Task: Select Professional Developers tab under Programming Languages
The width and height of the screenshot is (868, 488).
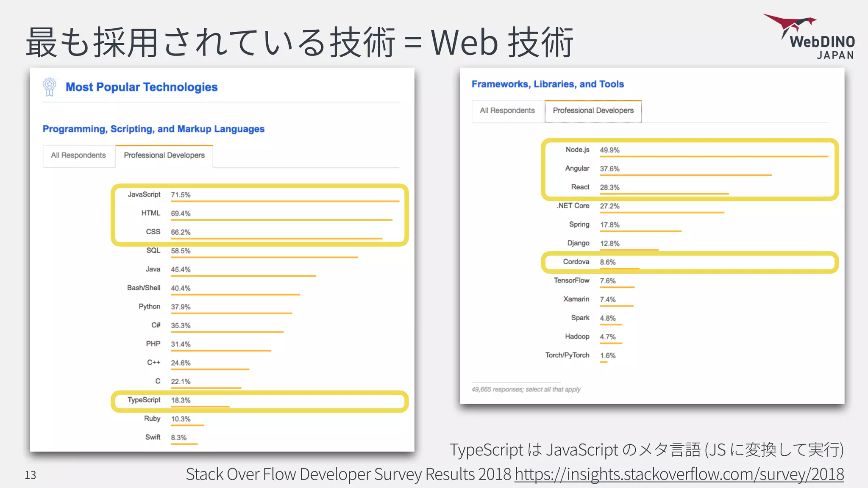Action: (x=164, y=155)
